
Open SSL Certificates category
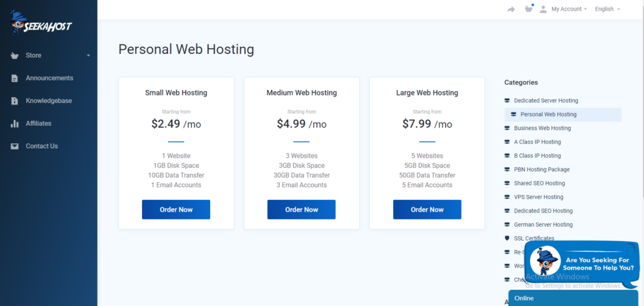point(534,238)
